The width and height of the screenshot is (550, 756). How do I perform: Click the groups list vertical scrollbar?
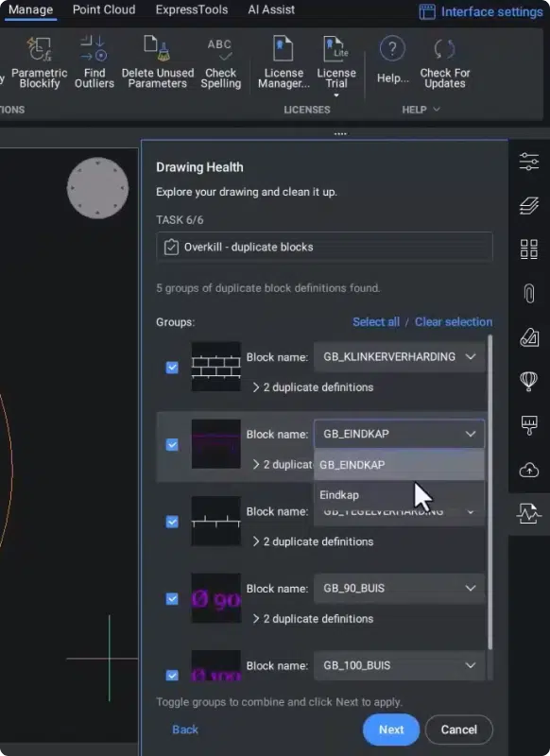point(490,491)
